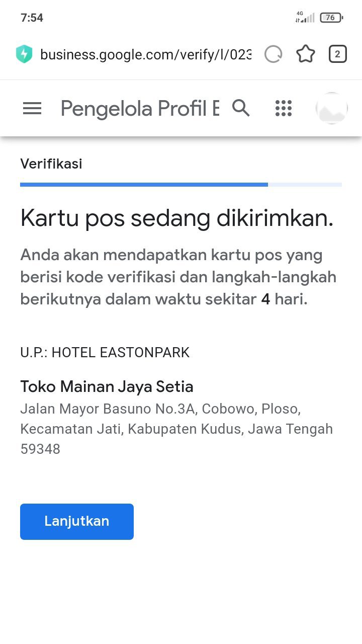Open the tab switcher showing 2 tabs

pos(337,54)
